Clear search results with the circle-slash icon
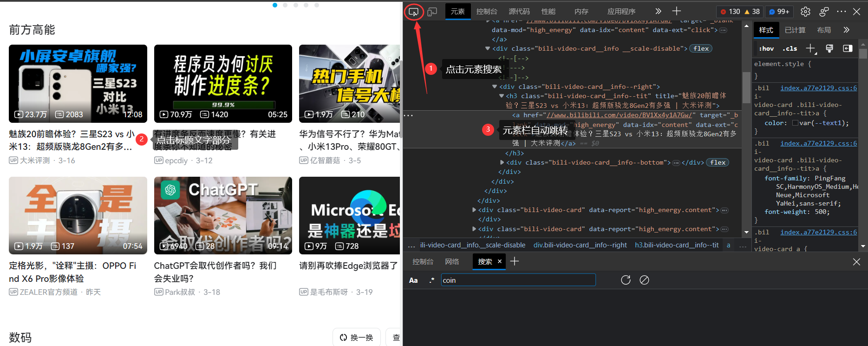The width and height of the screenshot is (868, 346). pos(644,280)
